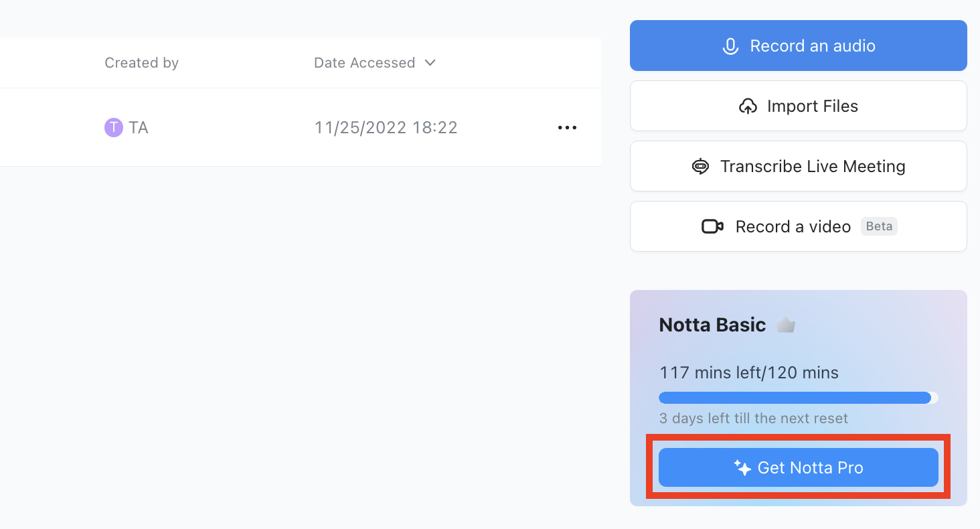
Task: Click the Created by column header
Action: tap(141, 63)
